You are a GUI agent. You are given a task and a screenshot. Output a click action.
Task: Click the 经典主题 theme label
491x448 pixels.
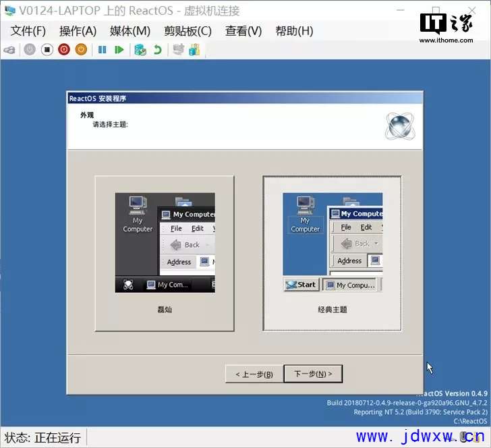(x=333, y=310)
